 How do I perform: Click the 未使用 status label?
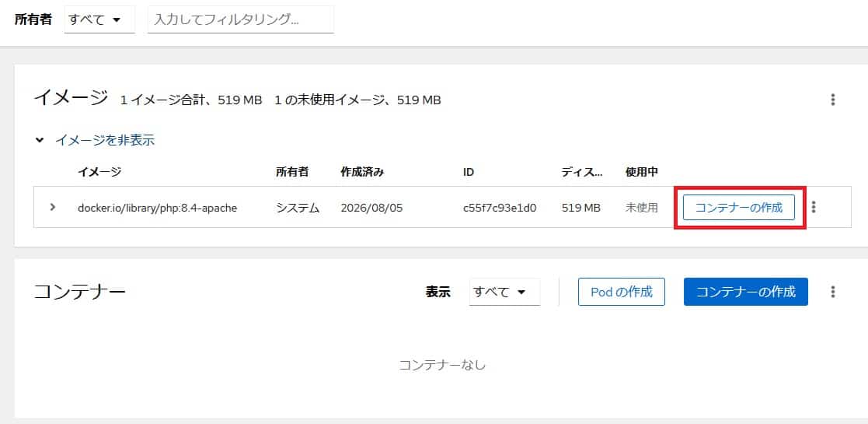coord(642,208)
